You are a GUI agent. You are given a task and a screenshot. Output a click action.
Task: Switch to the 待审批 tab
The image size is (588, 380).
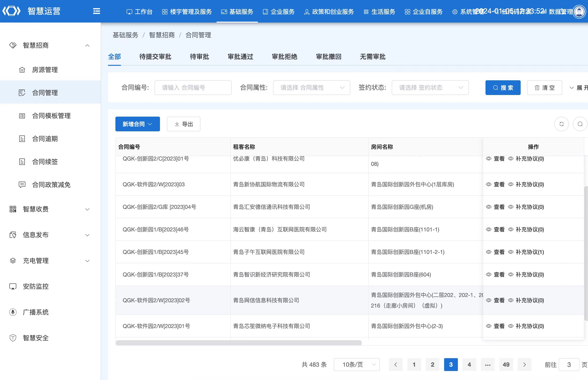click(x=199, y=57)
